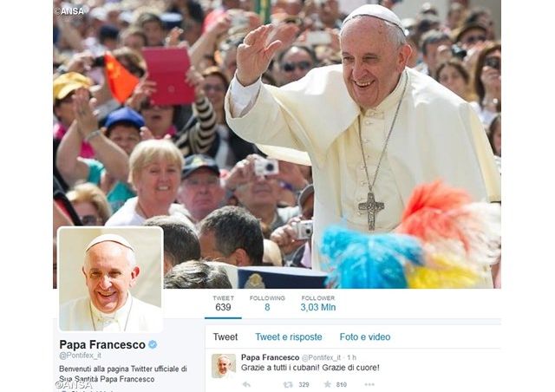Open the large profile picture thumbnail
555x392 pixels.
click(x=110, y=279)
